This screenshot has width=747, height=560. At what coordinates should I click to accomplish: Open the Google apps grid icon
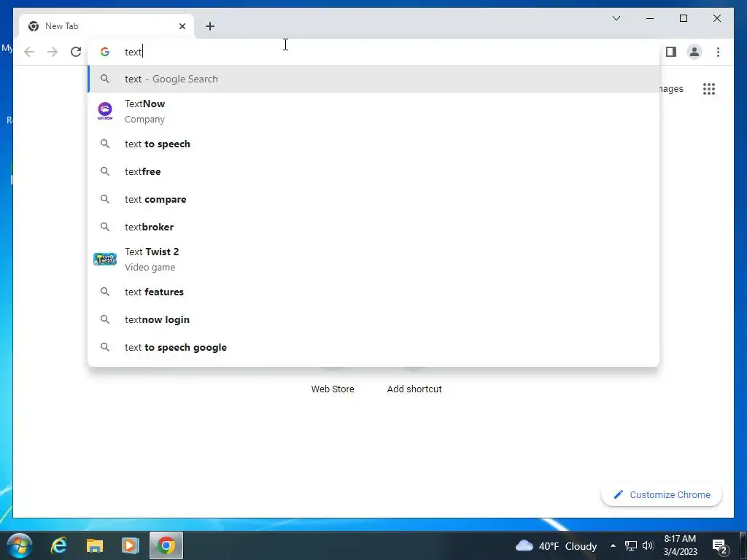(x=709, y=89)
